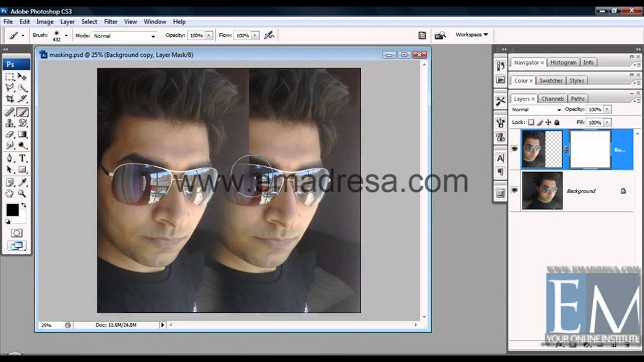Image resolution: width=644 pixels, height=362 pixels.
Task: Open the layer Opacity slider arrow
Action: coord(607,110)
